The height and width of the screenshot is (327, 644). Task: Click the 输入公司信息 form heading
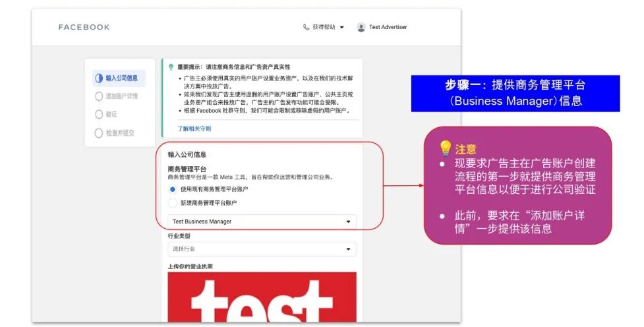pos(187,154)
